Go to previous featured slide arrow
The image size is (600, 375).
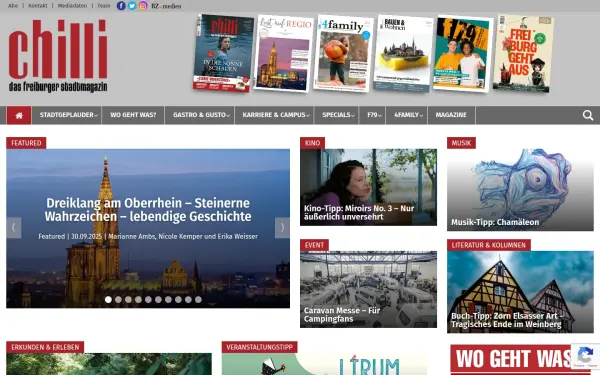click(x=13, y=228)
